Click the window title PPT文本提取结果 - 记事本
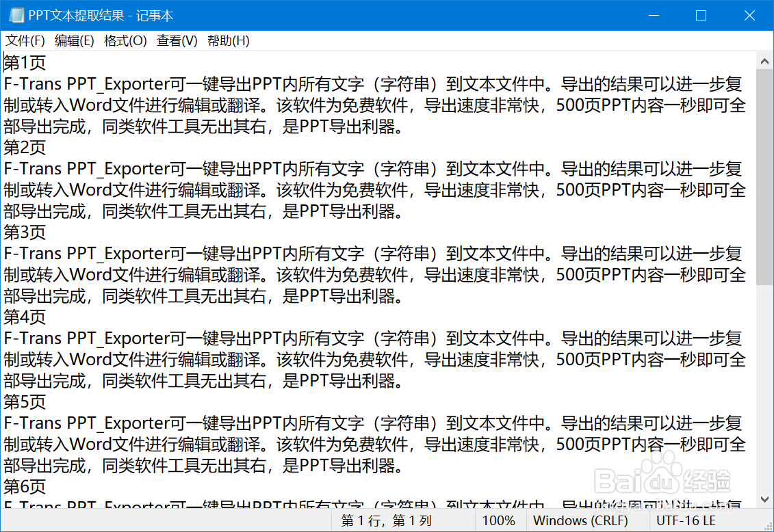774x532 pixels. pos(101,15)
